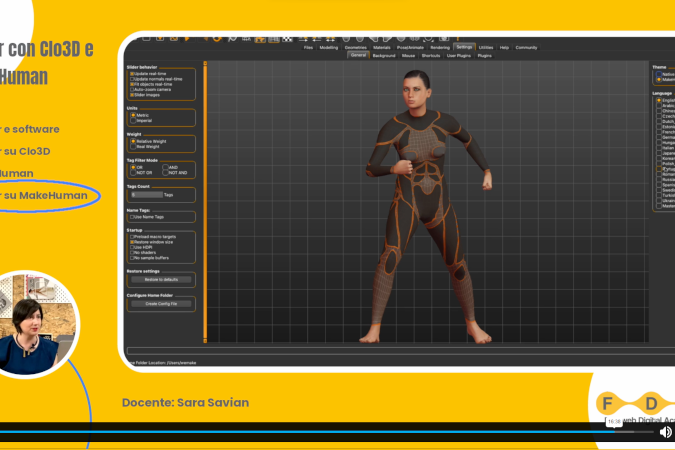Go to the Background settings subtab

384,56
